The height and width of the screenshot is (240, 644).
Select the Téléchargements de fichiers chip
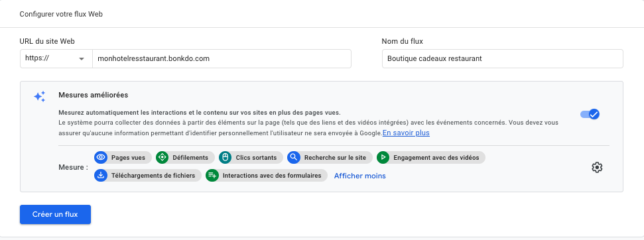[148, 176]
